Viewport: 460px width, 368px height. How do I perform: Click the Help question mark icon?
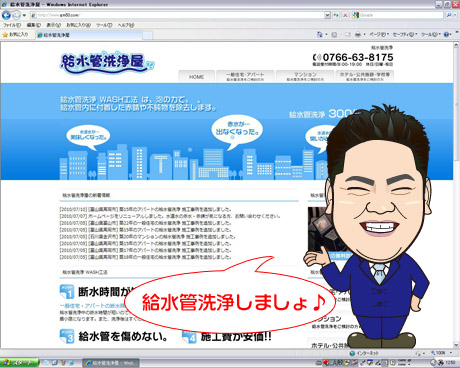point(447,34)
